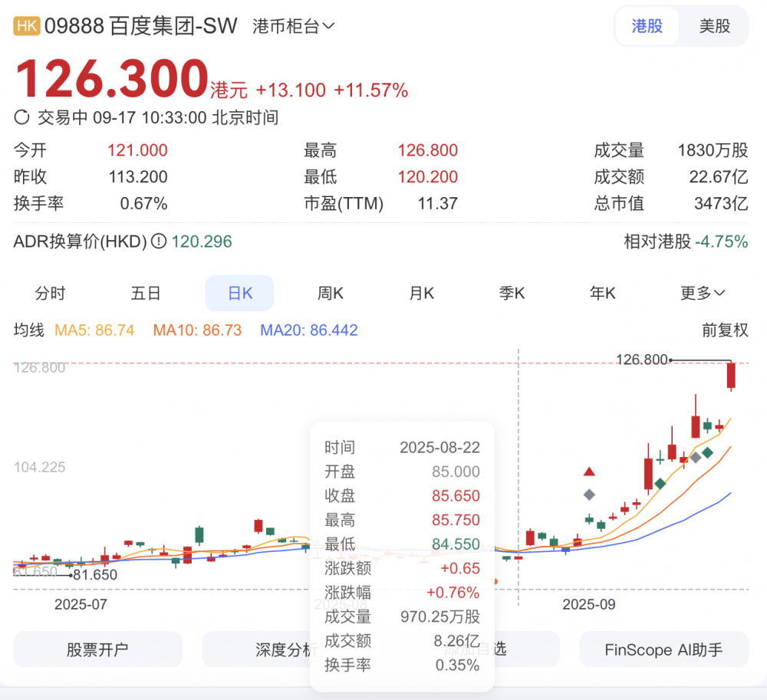Select the 分时 chart tab
Viewport: 767px width, 700px height.
tap(50, 293)
